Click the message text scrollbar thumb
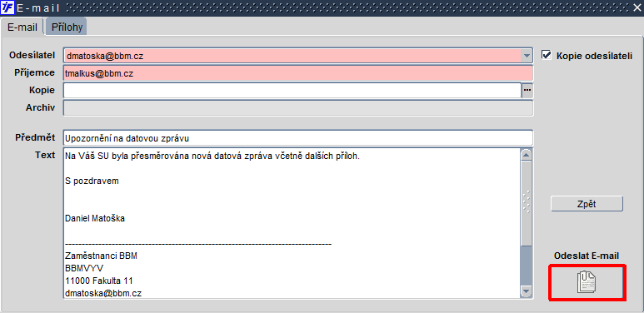 [527, 204]
